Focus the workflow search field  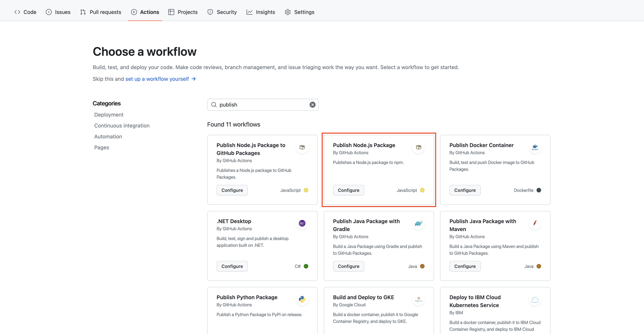(263, 104)
